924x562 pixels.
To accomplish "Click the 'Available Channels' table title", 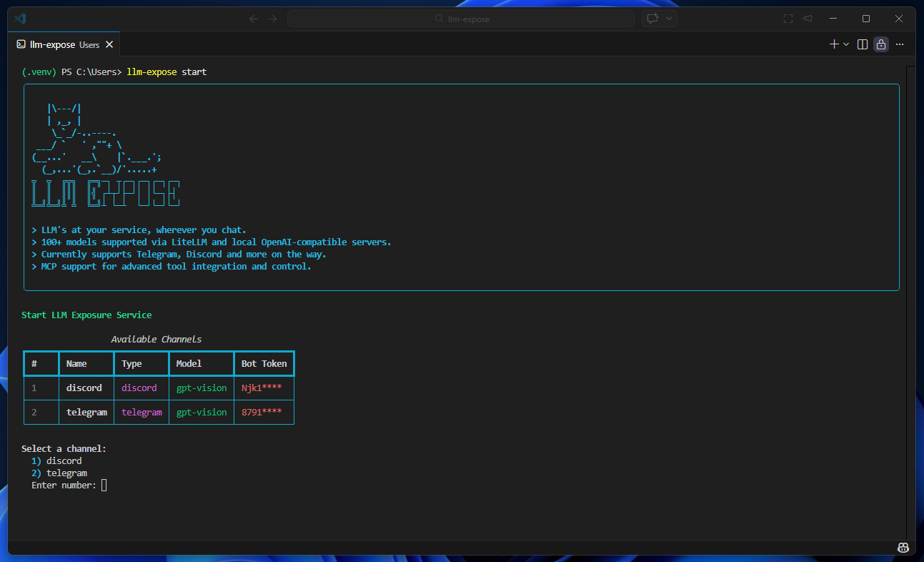I will (157, 339).
